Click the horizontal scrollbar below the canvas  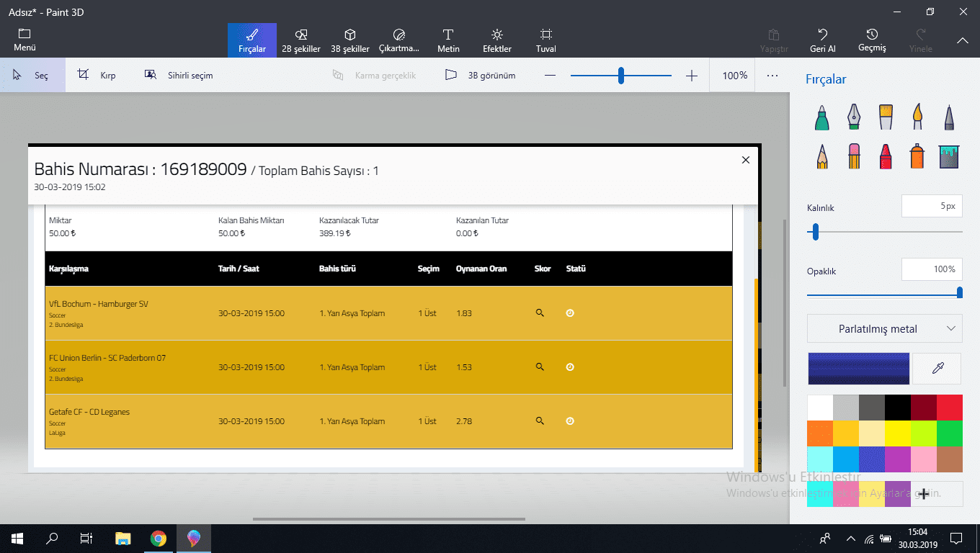[x=389, y=518]
